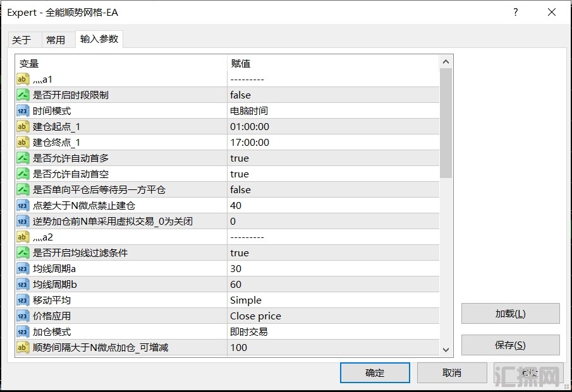
Task: Toggle the 是否允许自动首多 true value
Action: tap(332, 158)
